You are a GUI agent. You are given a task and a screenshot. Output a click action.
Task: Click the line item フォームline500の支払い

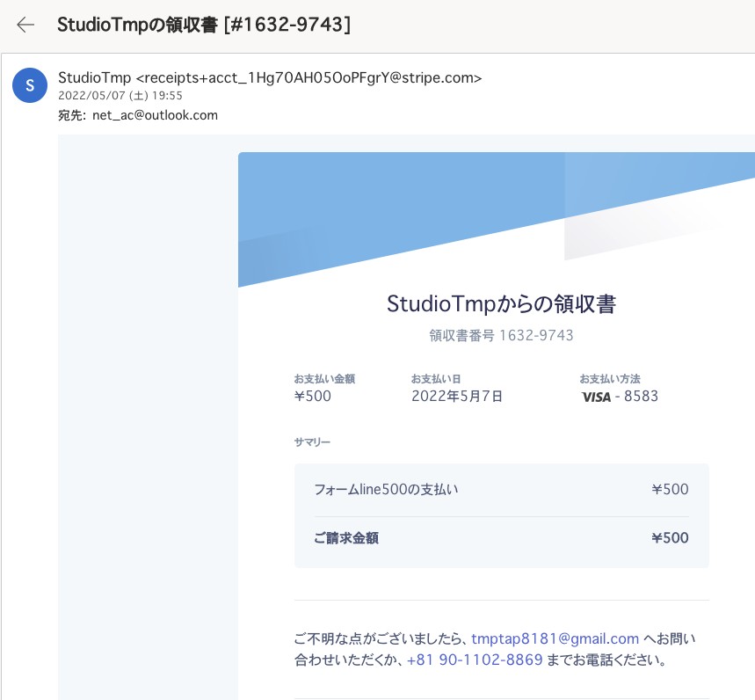(386, 490)
